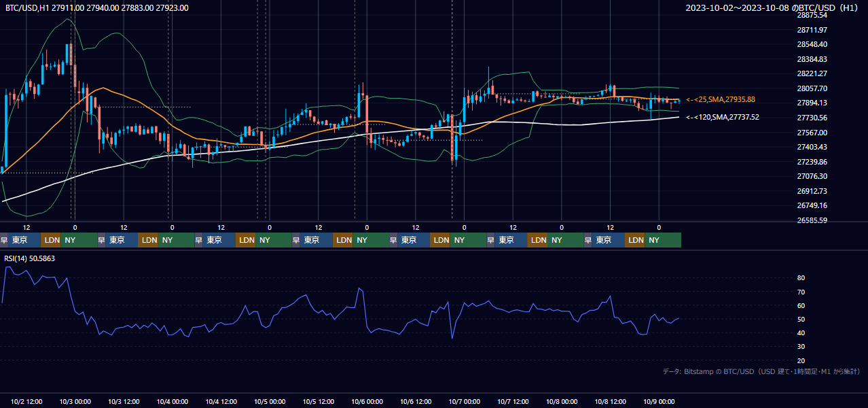The height and width of the screenshot is (408, 868).
Task: Click RSI scale value 60
Action: (x=801, y=305)
